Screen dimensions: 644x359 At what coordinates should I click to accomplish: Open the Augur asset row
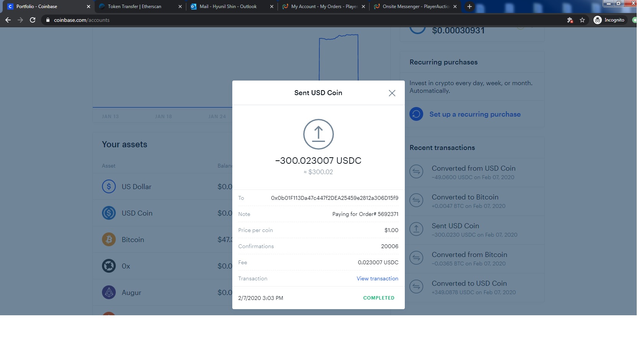[163, 292]
